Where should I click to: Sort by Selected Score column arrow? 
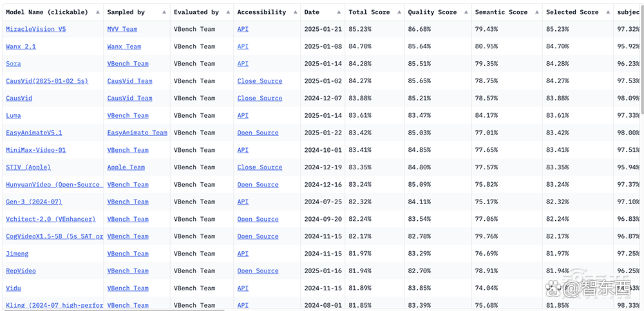607,12
